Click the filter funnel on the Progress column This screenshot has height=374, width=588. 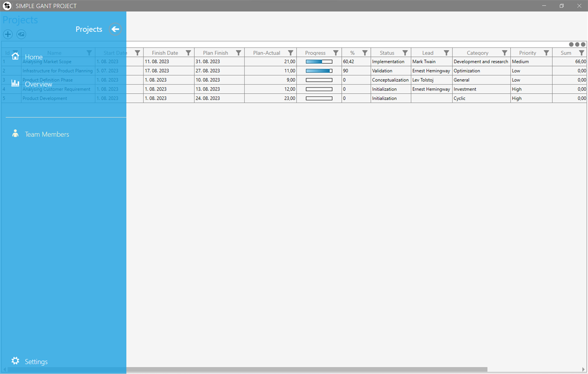point(336,53)
